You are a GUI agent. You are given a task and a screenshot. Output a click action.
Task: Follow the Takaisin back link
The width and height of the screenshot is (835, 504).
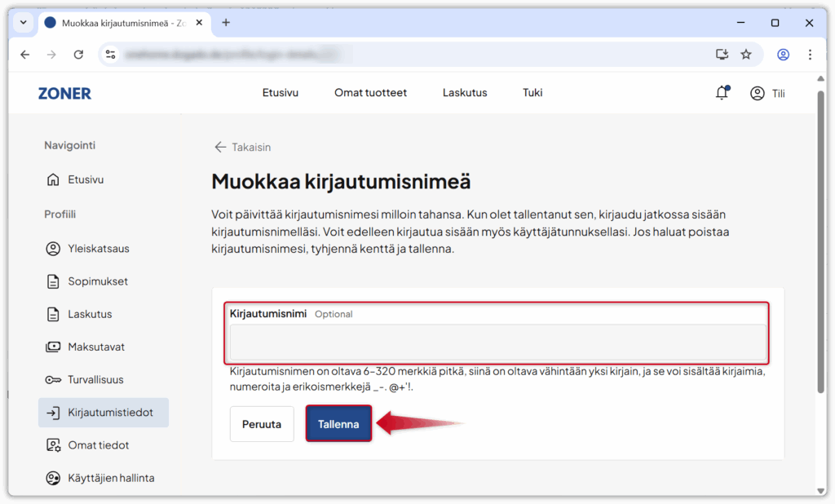242,148
